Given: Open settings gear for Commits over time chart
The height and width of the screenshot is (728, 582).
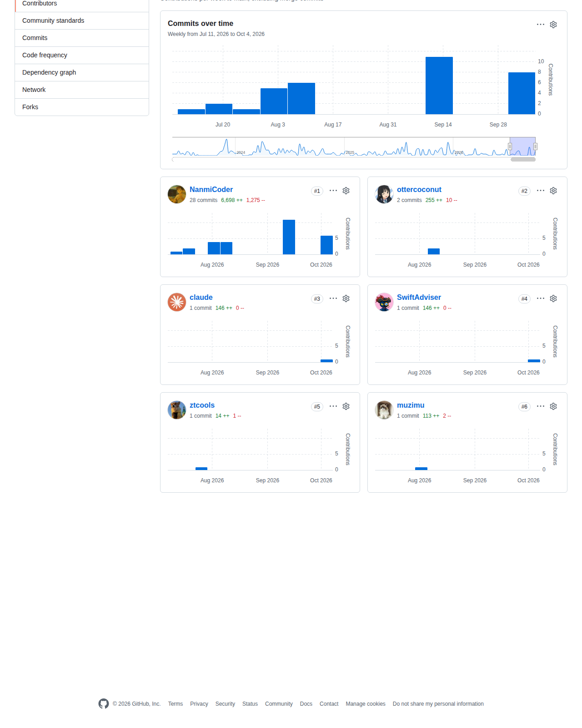Looking at the screenshot, I should click(x=553, y=25).
